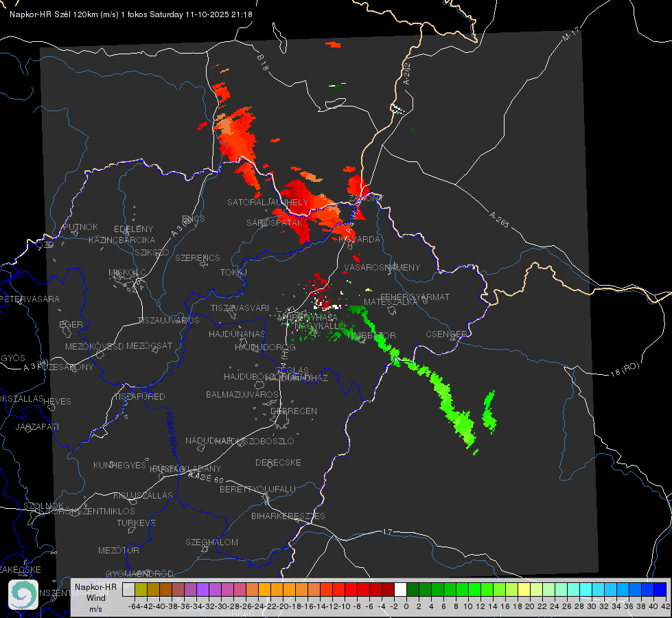The image size is (672, 618).
Task: Click the HAJDÚNÁNÁS city label
Action: coord(237,334)
